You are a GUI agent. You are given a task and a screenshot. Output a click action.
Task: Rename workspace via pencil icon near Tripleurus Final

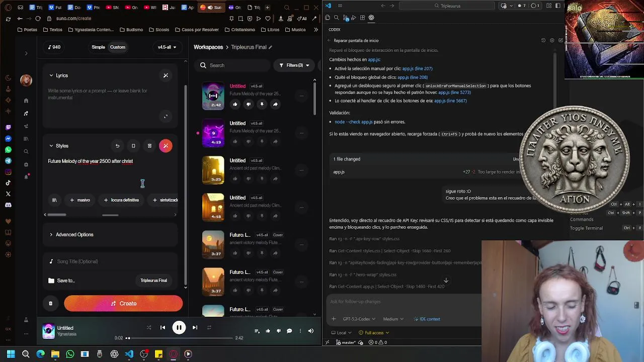pyautogui.click(x=270, y=47)
